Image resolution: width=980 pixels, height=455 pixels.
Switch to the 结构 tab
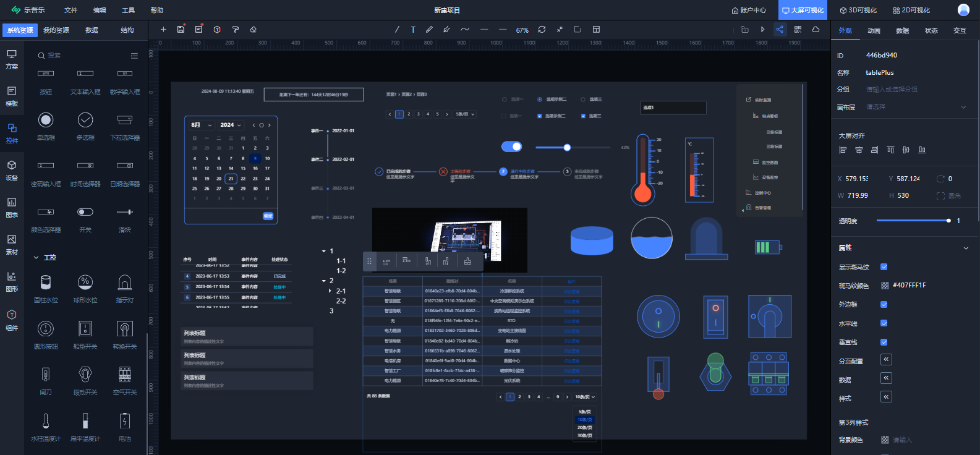coord(127,30)
